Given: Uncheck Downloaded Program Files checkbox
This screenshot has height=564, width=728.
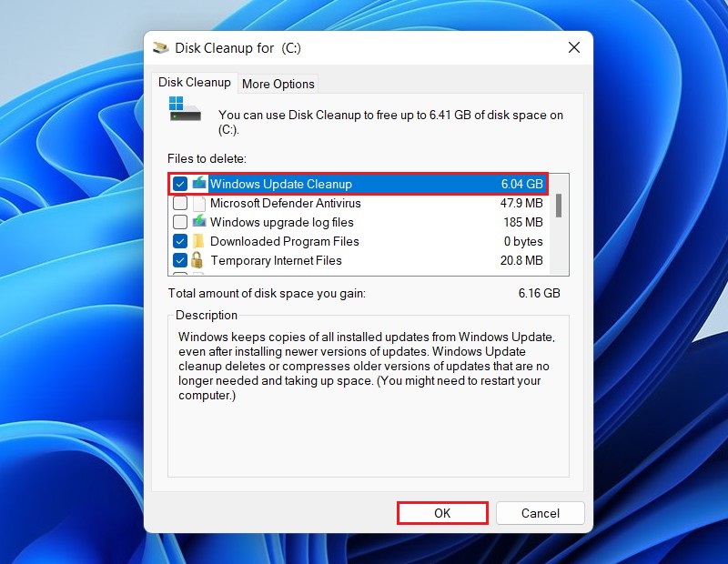Looking at the screenshot, I should (x=179, y=241).
